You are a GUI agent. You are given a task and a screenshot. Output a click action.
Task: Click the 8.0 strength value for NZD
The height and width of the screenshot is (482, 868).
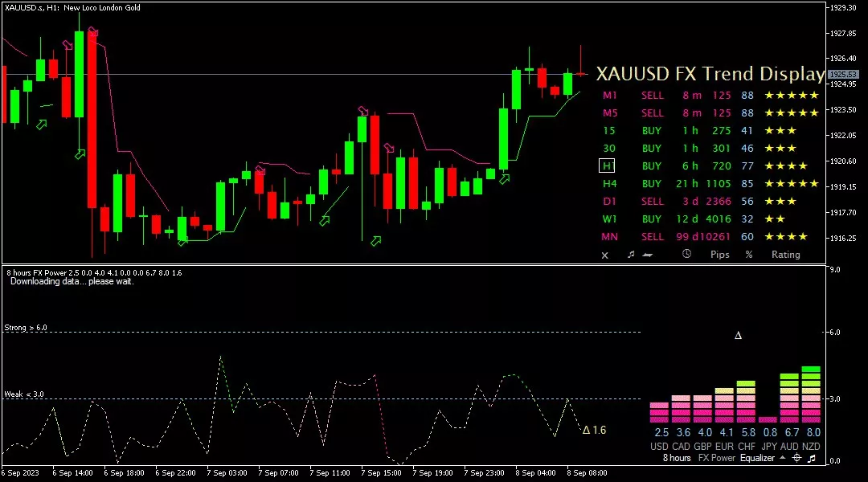click(x=813, y=433)
